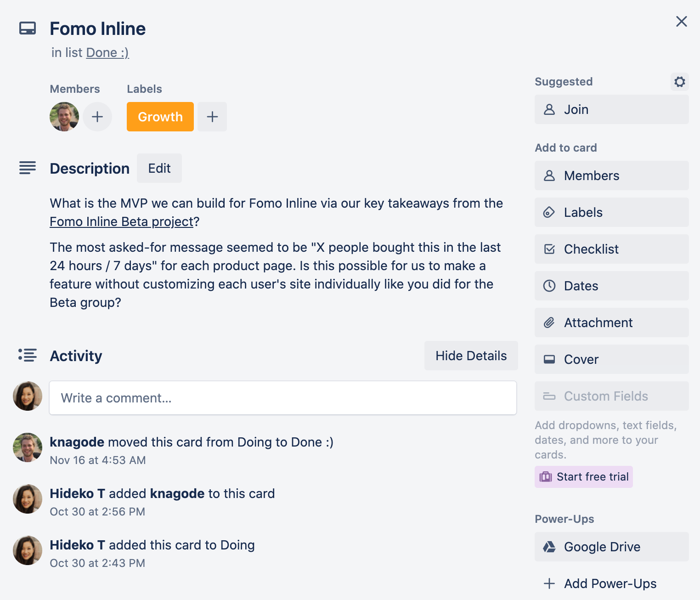The width and height of the screenshot is (700, 600).
Task: Add a member with the plus button
Action: coord(97,117)
